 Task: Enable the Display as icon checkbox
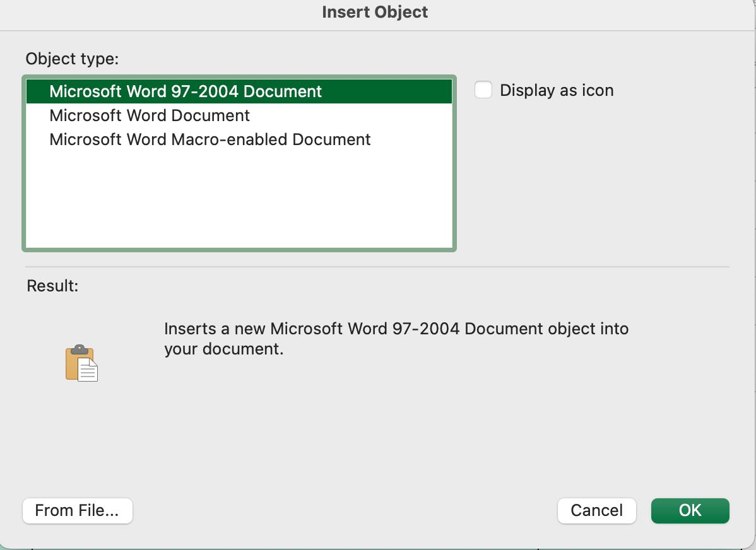click(483, 90)
